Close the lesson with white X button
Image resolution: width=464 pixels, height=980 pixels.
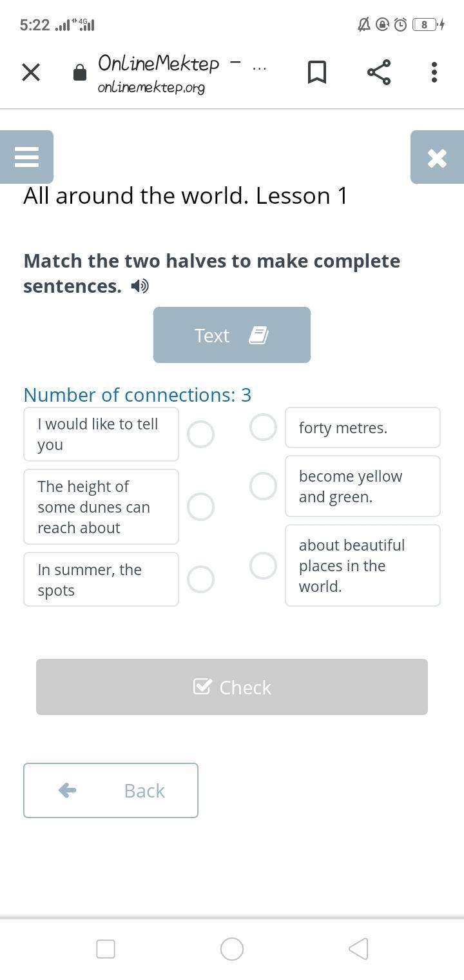click(x=437, y=157)
